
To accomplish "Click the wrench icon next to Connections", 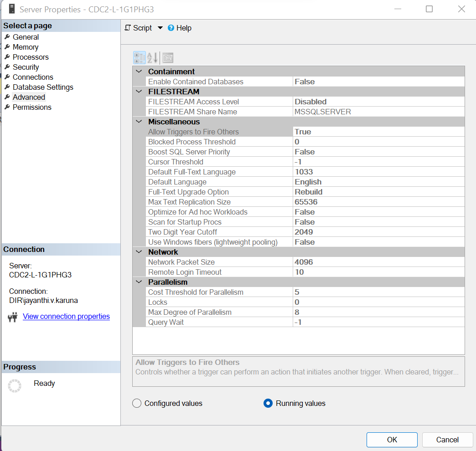I will (7, 77).
